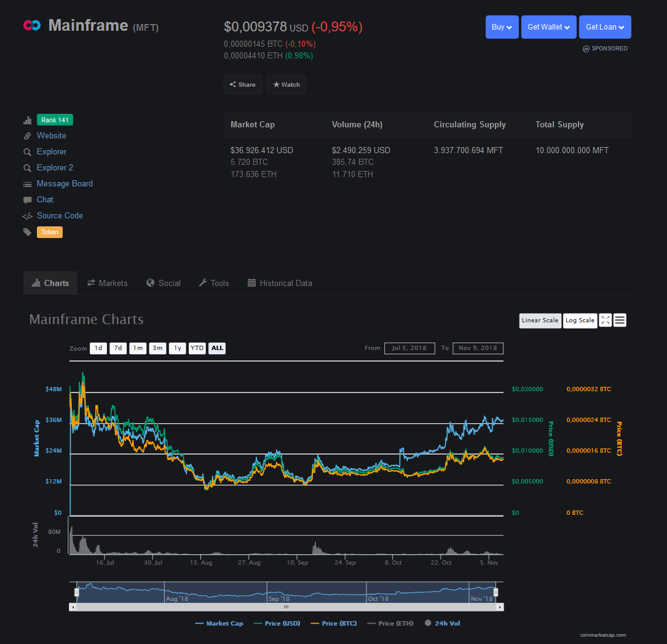
Task: Click the Rank 141 badge
Action: pyautogui.click(x=55, y=120)
